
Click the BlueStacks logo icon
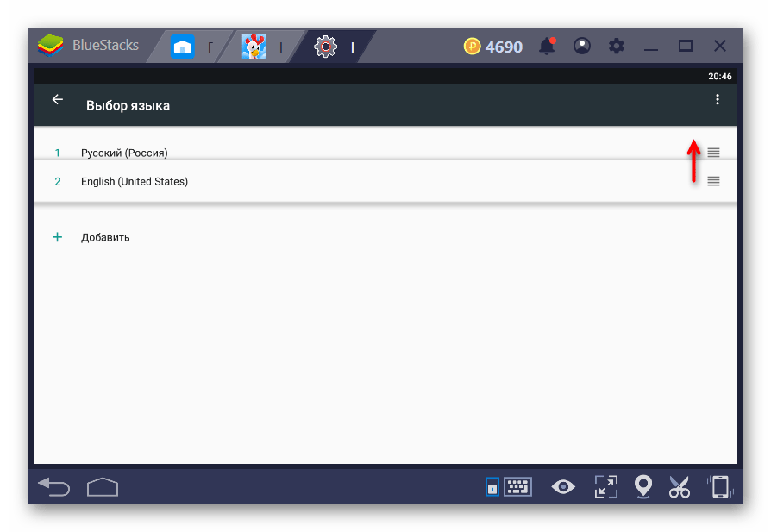click(50, 46)
